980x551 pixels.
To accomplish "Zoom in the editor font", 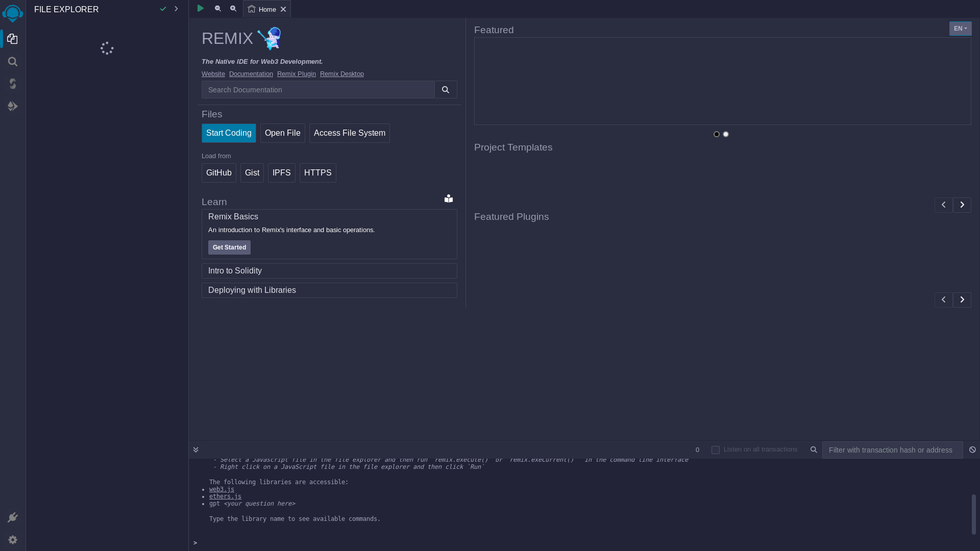I will [233, 9].
